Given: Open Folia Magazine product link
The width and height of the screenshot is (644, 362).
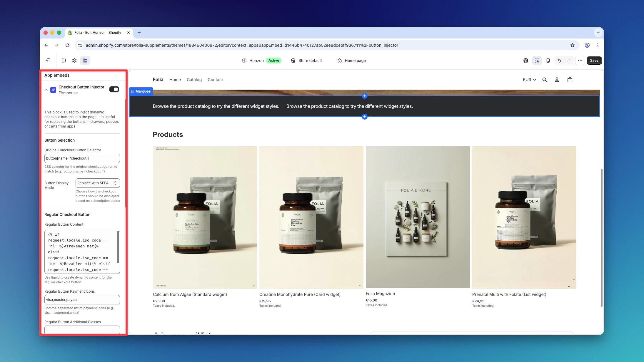Looking at the screenshot, I should [380, 294].
